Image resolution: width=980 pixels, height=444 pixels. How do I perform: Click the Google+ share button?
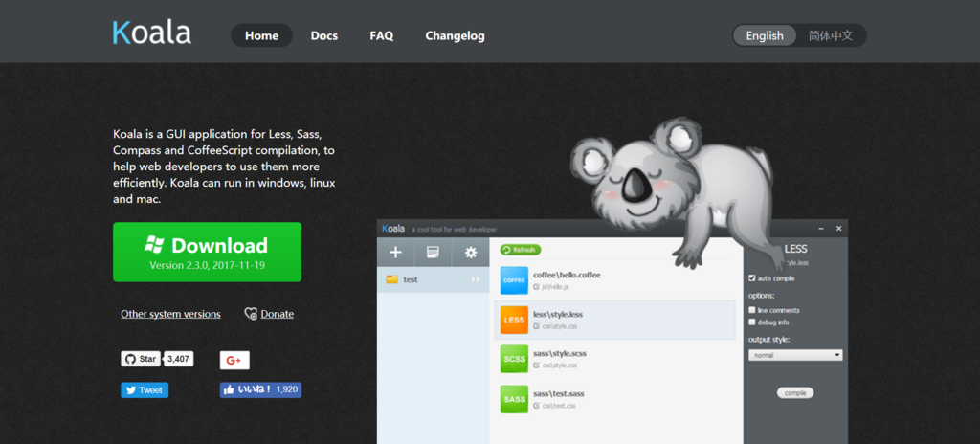click(234, 360)
